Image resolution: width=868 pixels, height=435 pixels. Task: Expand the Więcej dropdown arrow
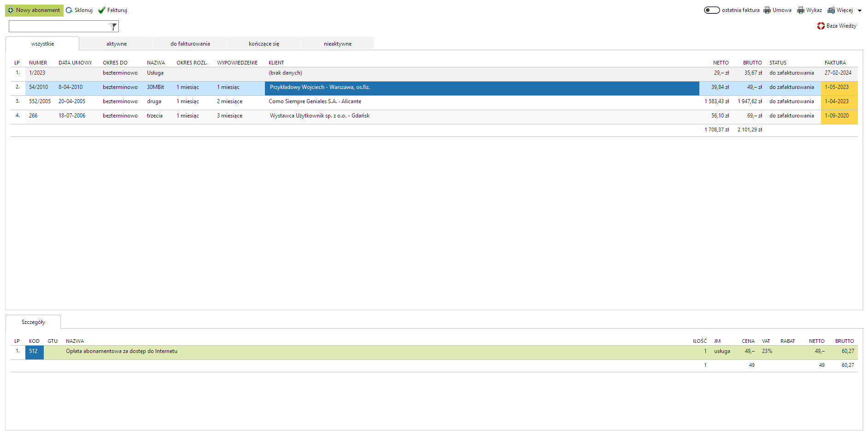(860, 11)
